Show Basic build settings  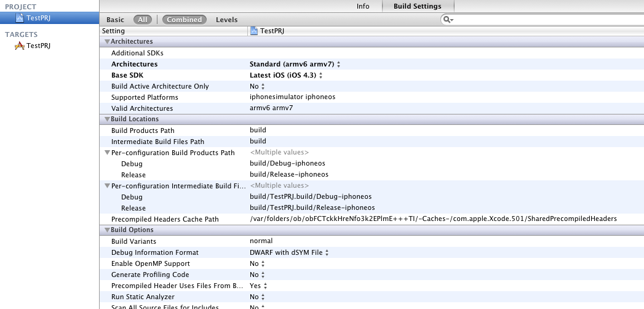pos(115,20)
